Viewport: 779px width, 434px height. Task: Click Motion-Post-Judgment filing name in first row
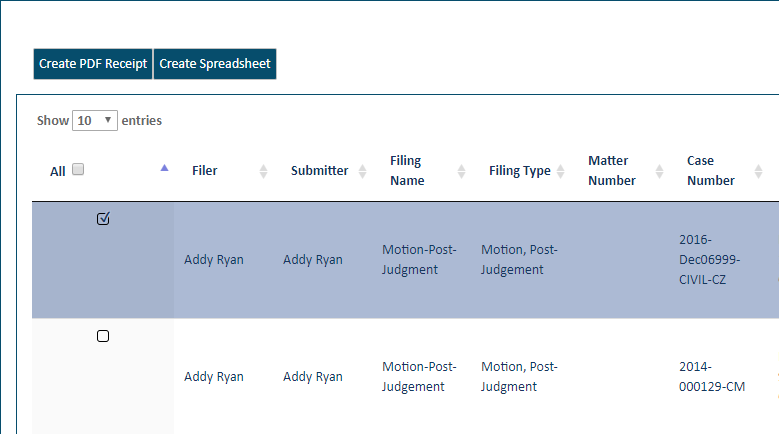tap(419, 260)
